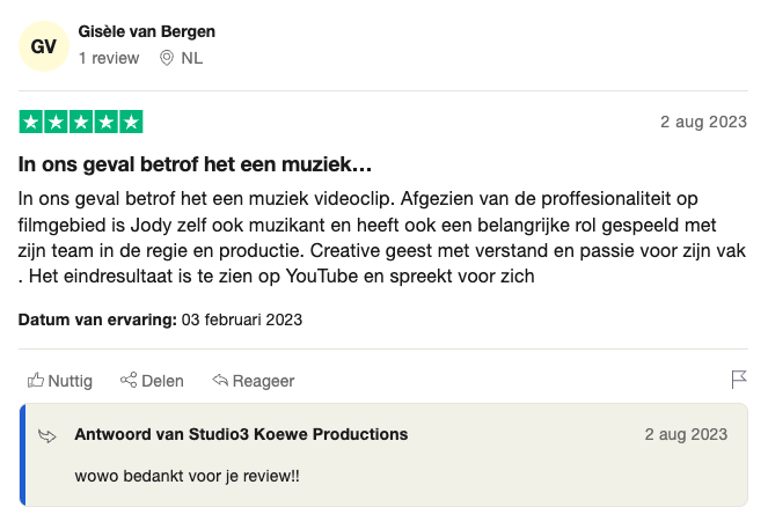Click the arrow icon in the company reply
Screen dimensions: 768x529
click(47, 435)
